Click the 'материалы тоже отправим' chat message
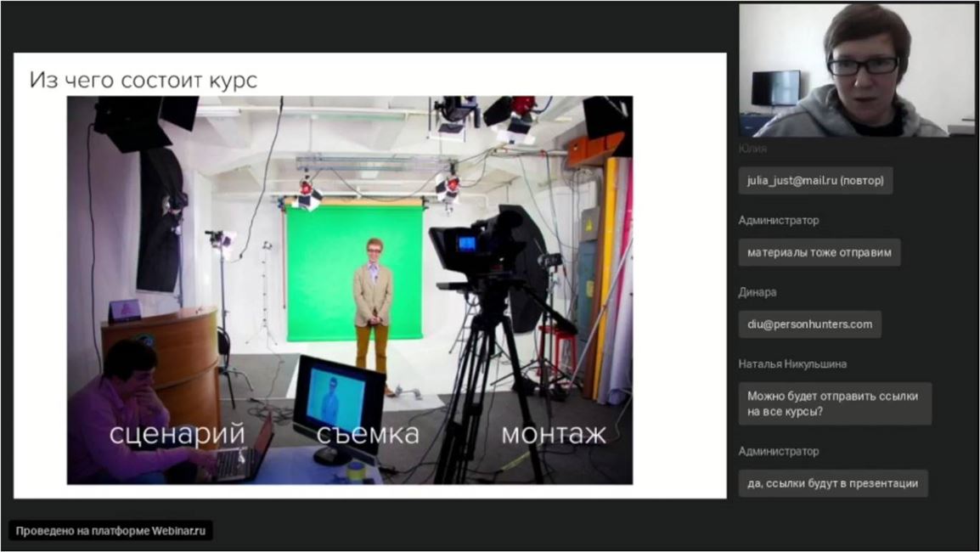Screen dimensions: 980x552 coord(819,252)
